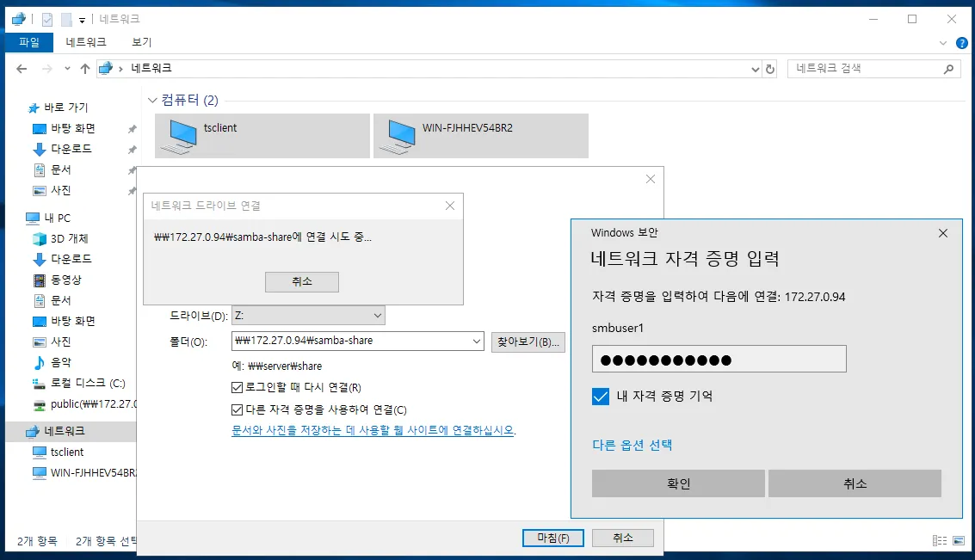Cancel the connection attempt dialog
Screen dimensions: 975x560
point(302,282)
